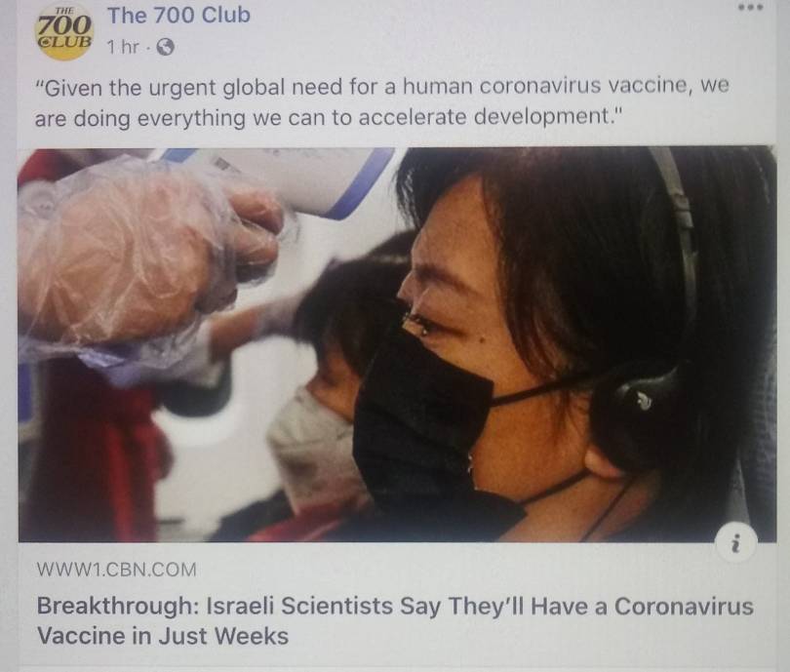Open the 'Breakthrough: Israeli Scientists' headline

395,606
